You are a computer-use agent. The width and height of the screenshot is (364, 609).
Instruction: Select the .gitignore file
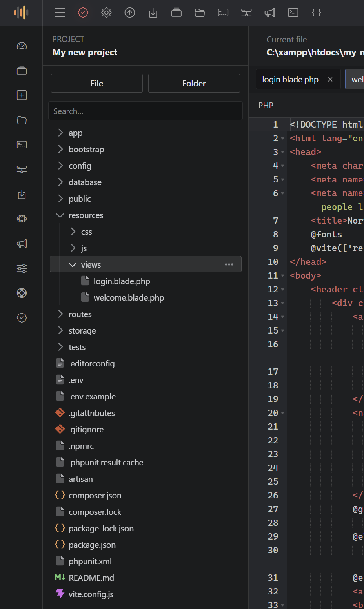(x=86, y=430)
